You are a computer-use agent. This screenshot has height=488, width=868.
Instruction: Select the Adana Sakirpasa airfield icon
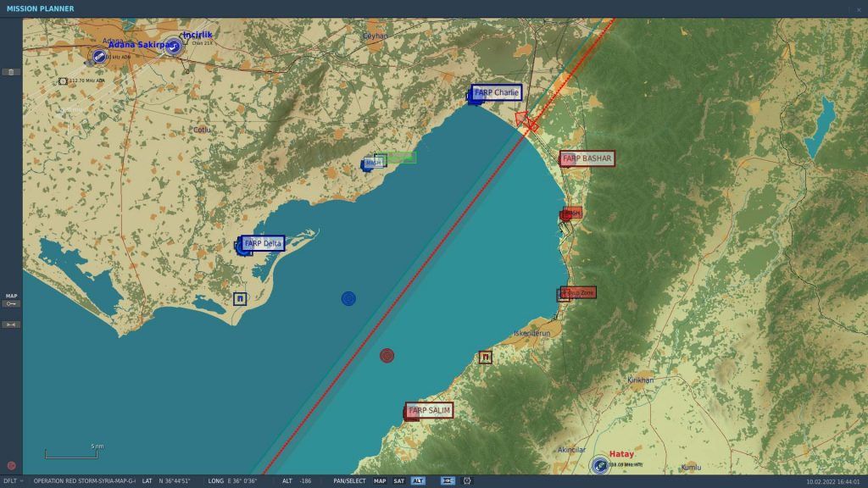coord(98,57)
